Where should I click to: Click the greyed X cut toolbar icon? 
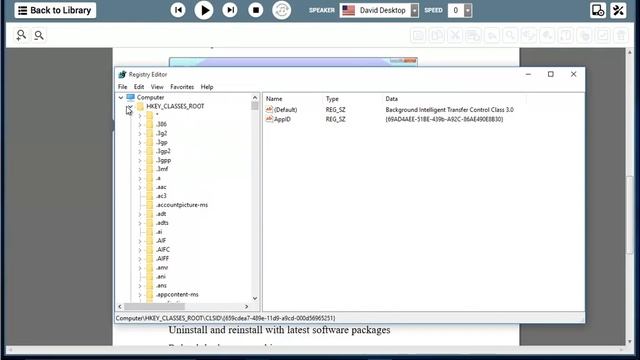[455, 36]
